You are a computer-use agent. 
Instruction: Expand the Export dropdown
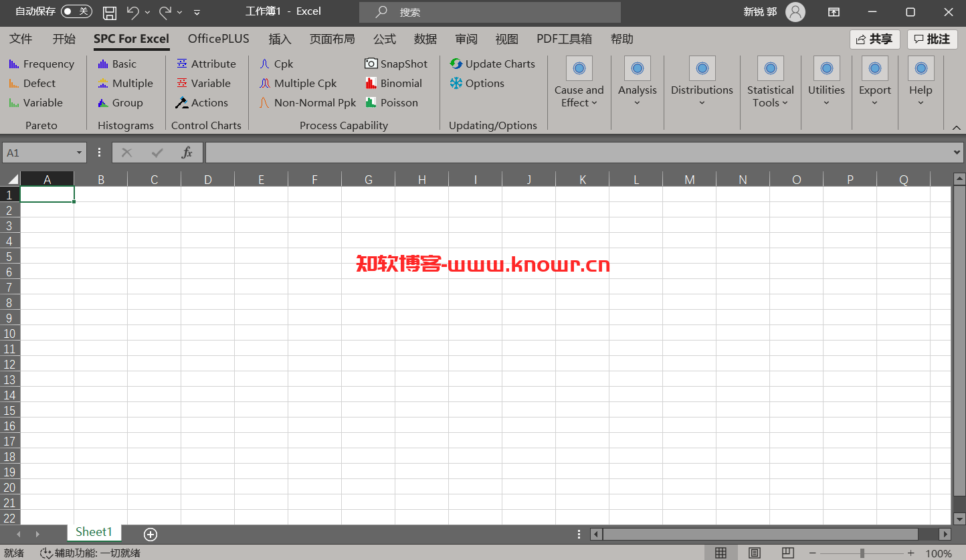pyautogui.click(x=875, y=83)
